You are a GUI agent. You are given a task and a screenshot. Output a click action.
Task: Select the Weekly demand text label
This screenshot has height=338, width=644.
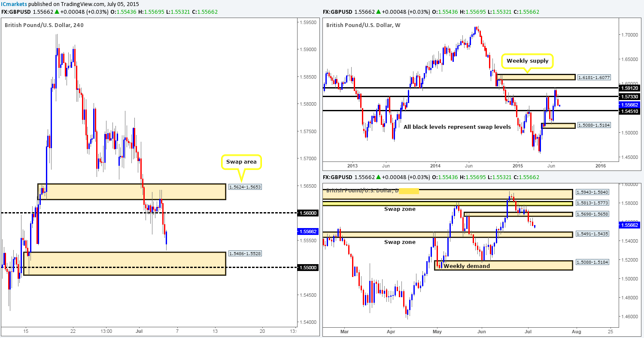467,266
